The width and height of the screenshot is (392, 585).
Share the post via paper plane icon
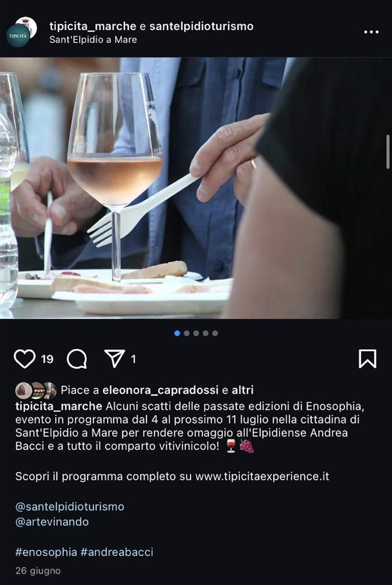pyautogui.click(x=115, y=359)
